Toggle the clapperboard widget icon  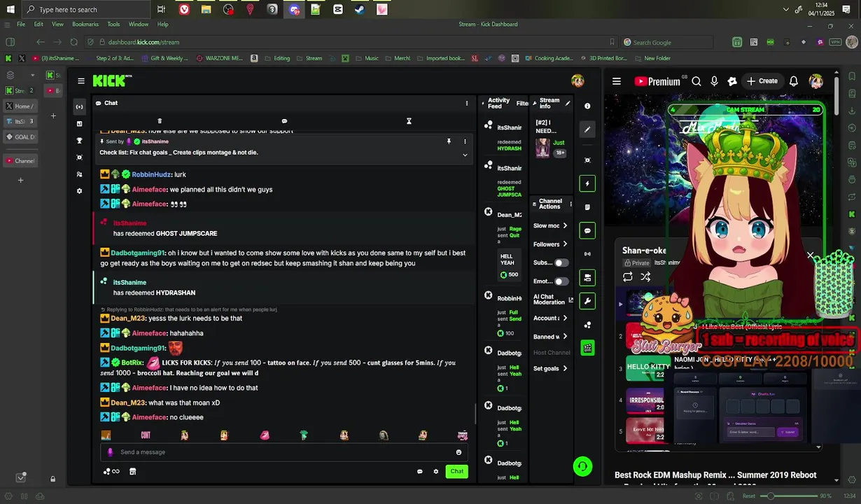[587, 348]
